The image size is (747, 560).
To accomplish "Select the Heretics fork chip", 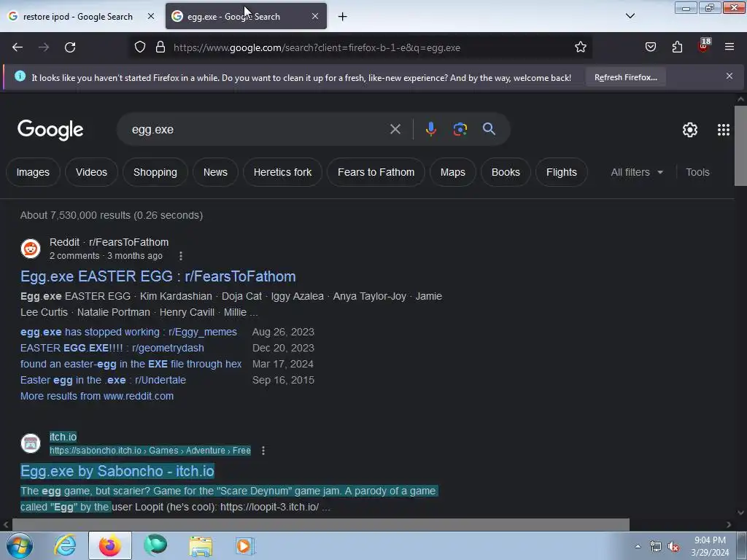I will click(x=282, y=172).
